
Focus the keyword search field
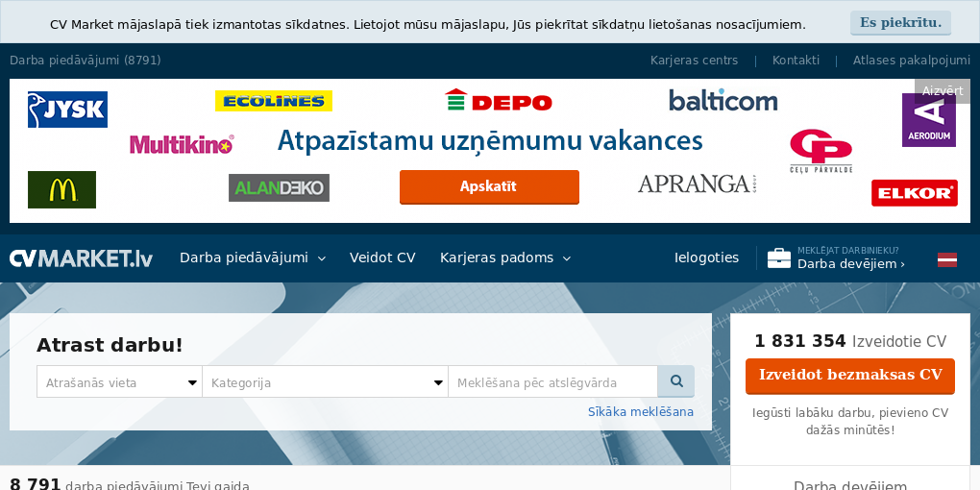tap(552, 381)
